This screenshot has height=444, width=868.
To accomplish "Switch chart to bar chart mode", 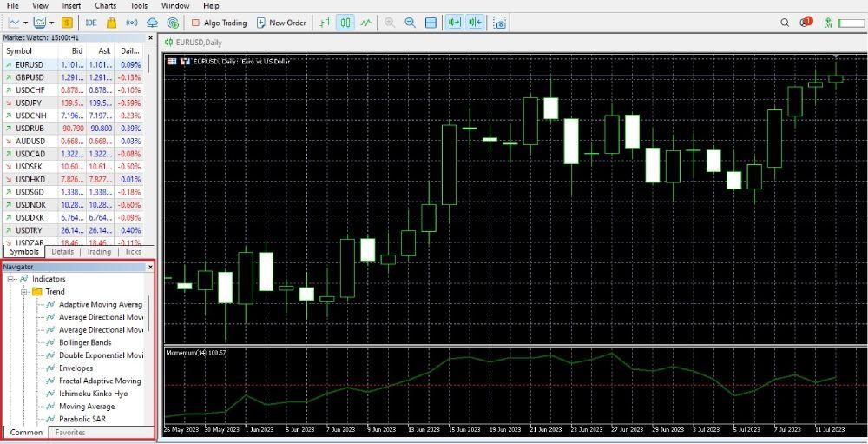I will [x=325, y=23].
